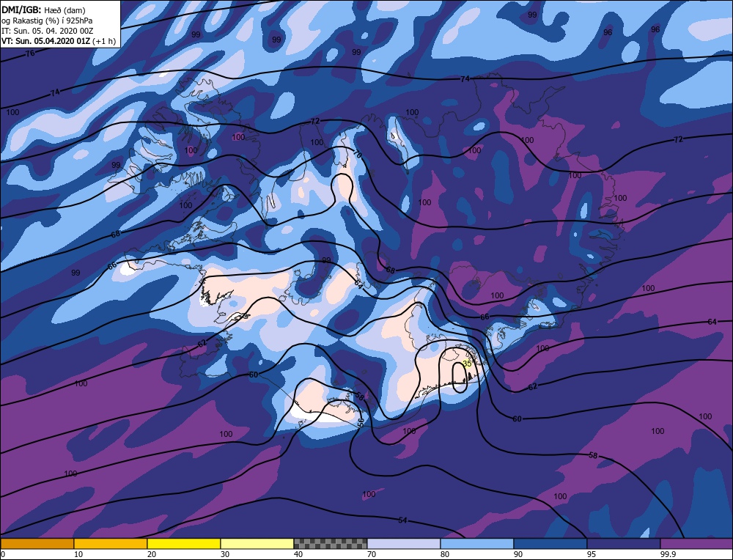
Task: Click the 'VT: Sun. 05.04.2020 01Z' line
Action: [45, 41]
